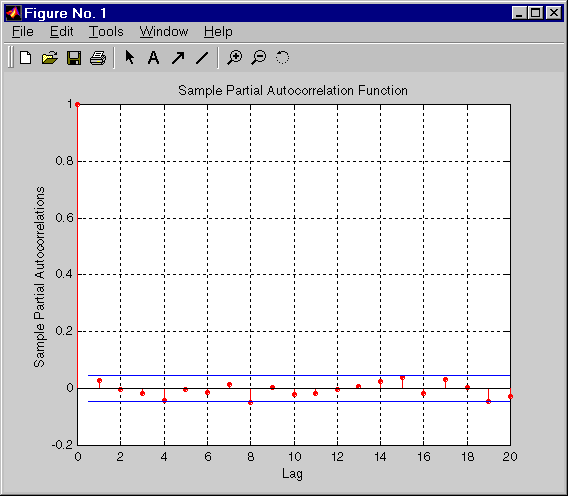570x501 pixels.
Task: Open the Edit menu
Action: tap(61, 32)
